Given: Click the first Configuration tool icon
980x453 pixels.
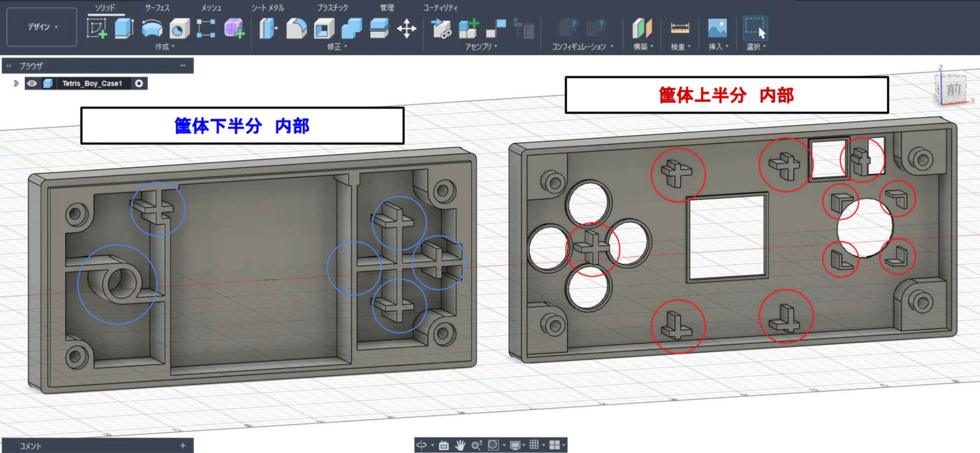Looking at the screenshot, I should click(568, 28).
